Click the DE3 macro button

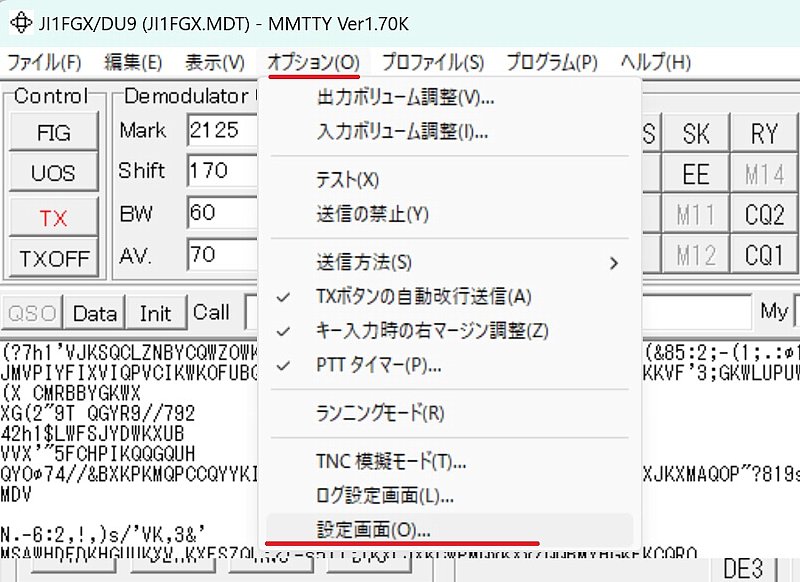click(x=743, y=569)
